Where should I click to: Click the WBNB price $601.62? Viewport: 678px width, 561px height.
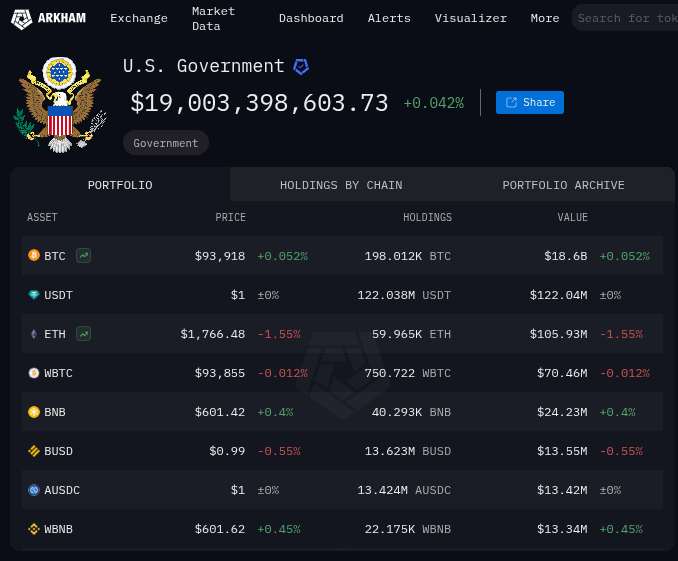(220, 529)
